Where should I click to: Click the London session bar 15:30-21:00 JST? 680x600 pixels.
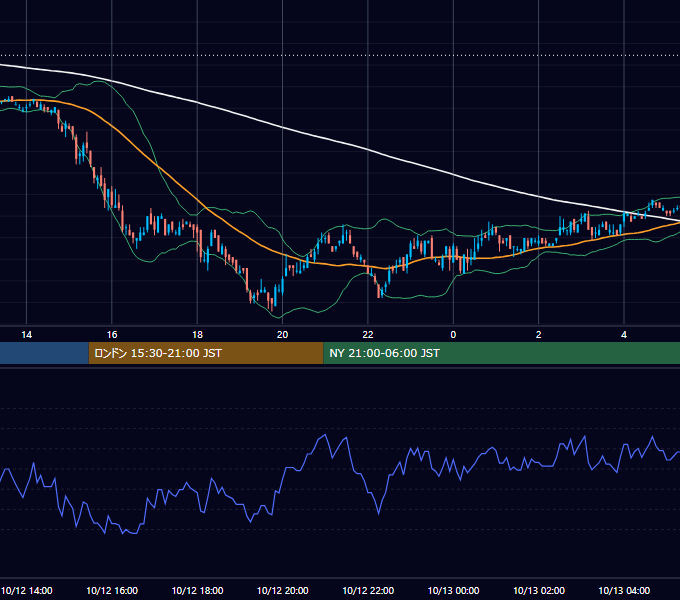click(206, 353)
